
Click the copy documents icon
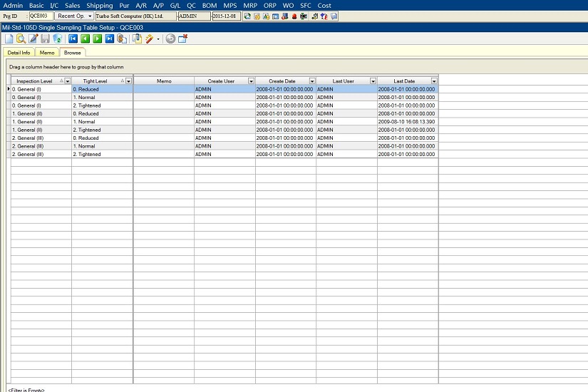pos(138,38)
